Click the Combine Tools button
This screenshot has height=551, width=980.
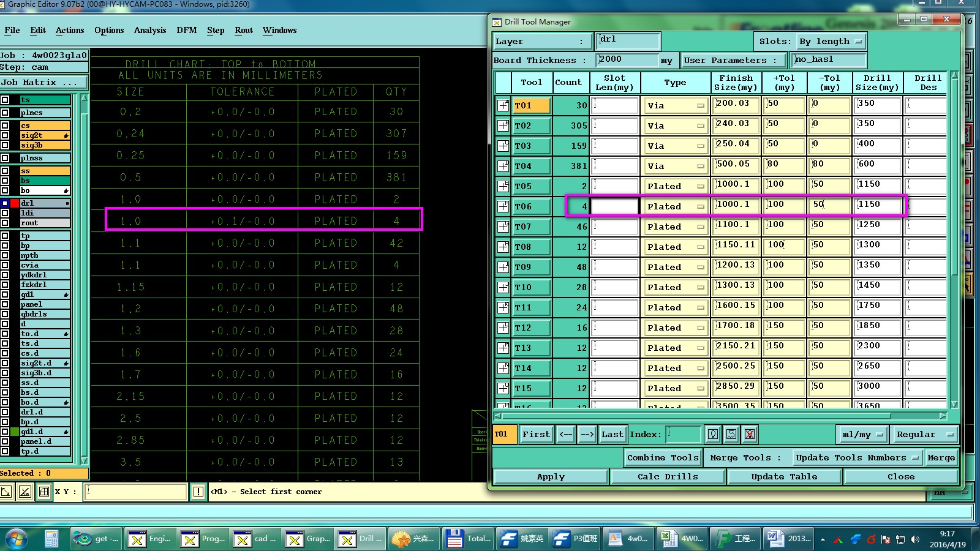tap(663, 457)
